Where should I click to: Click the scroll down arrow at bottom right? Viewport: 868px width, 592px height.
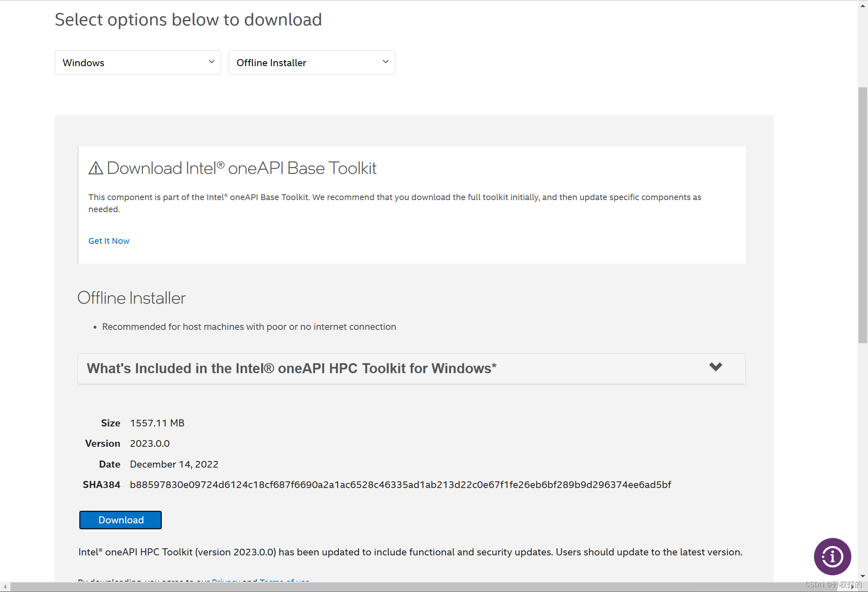863,576
